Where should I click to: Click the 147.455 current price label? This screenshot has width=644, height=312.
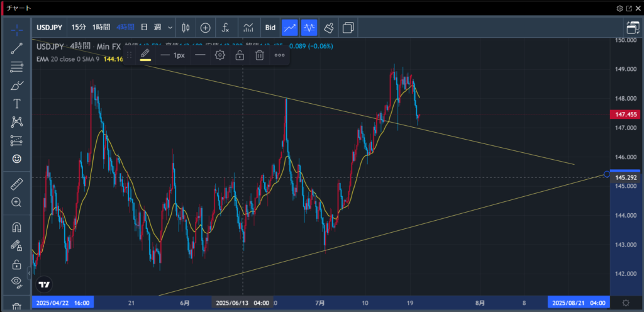pos(625,114)
